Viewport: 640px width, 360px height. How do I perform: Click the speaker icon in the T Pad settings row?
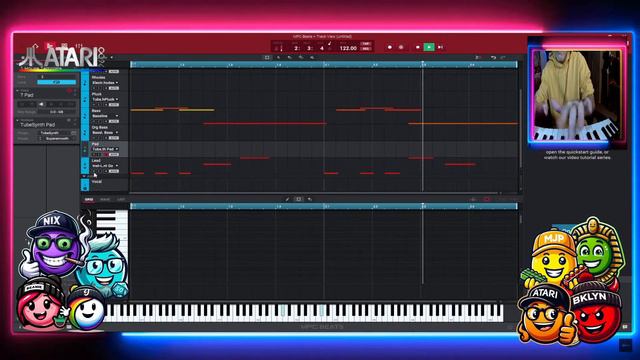pos(41,104)
